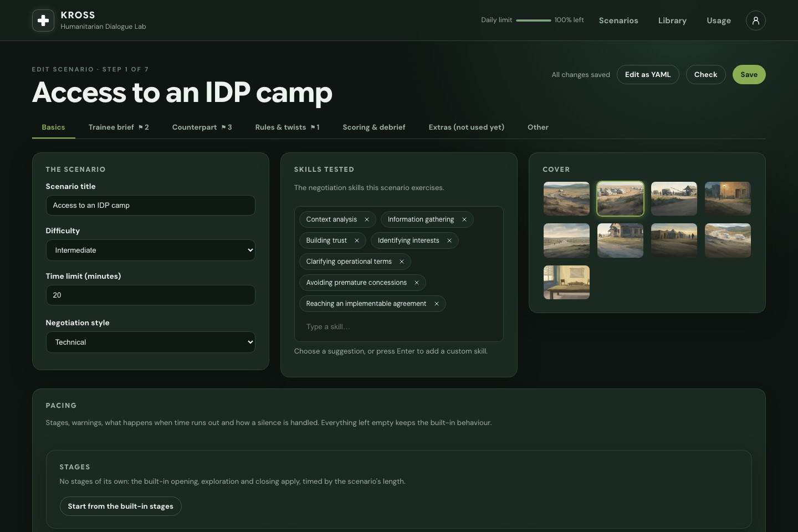
Task: Pick the checkpoint barrier and truck cover
Action: 674,199
